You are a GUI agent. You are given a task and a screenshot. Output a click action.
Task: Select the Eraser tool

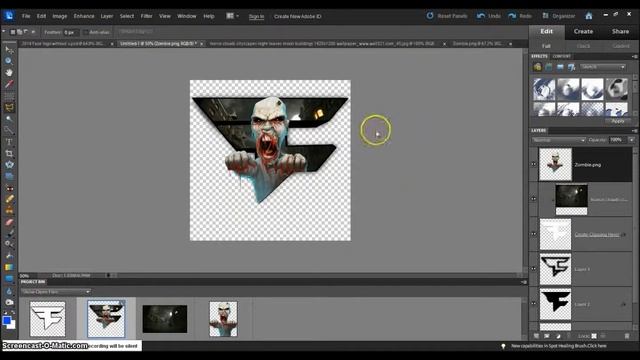point(9,222)
